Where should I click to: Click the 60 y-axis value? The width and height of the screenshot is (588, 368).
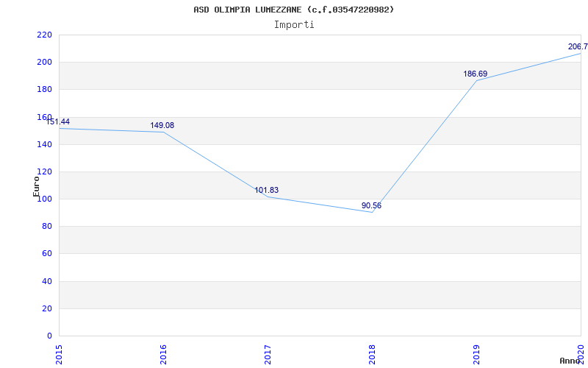[46, 254]
